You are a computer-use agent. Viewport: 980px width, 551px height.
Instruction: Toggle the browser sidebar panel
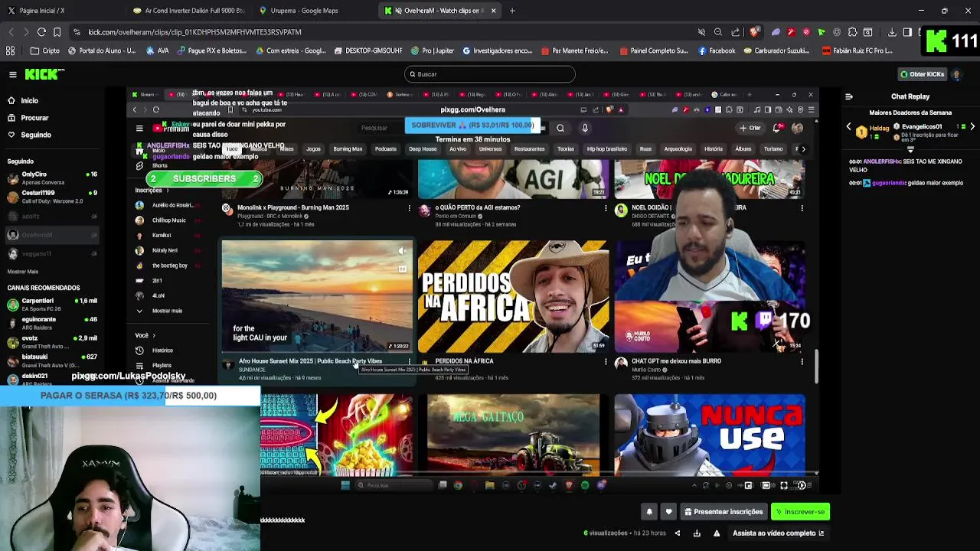pos(907,32)
